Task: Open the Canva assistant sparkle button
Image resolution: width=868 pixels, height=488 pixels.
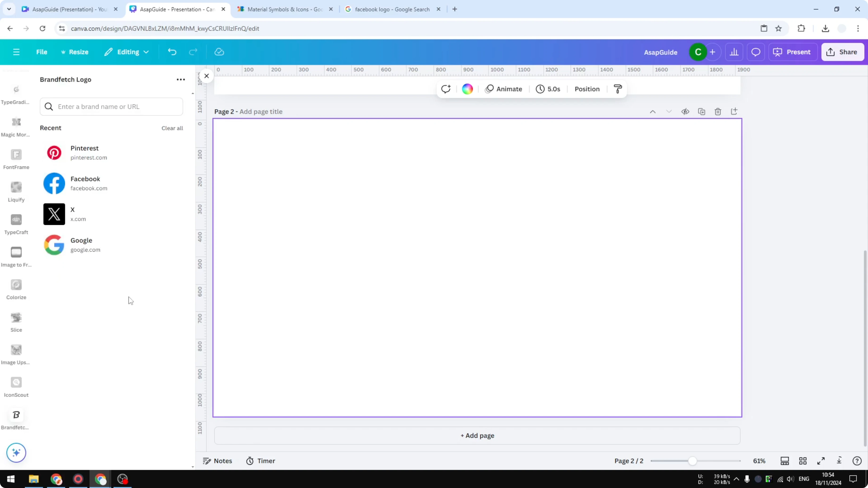Action: (16, 453)
